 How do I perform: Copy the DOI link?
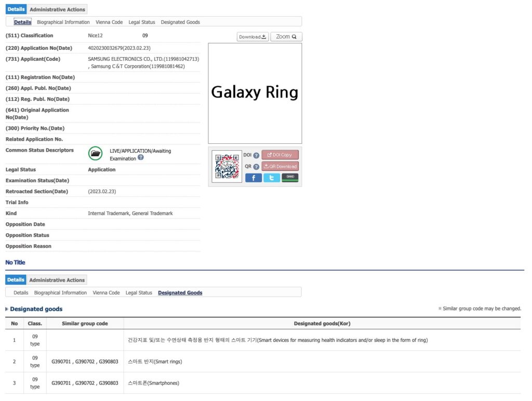point(280,155)
